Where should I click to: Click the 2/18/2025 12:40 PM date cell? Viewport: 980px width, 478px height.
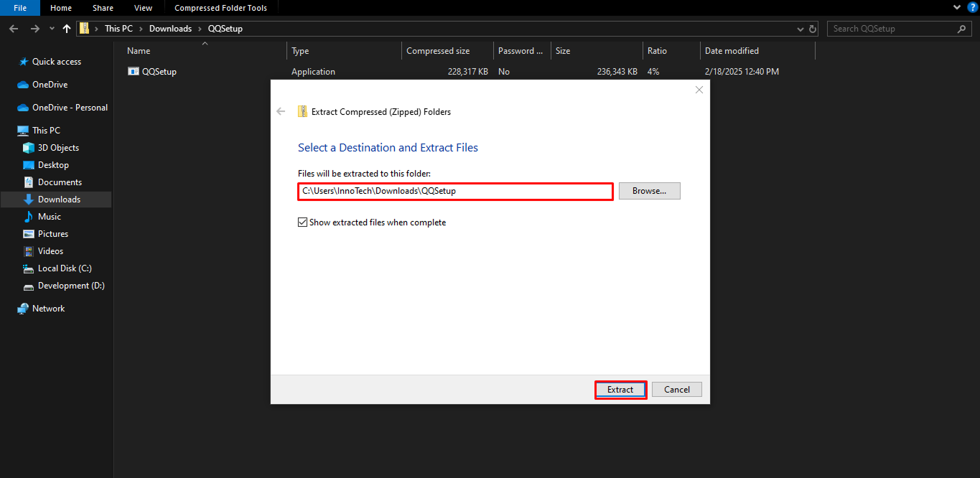coord(742,72)
